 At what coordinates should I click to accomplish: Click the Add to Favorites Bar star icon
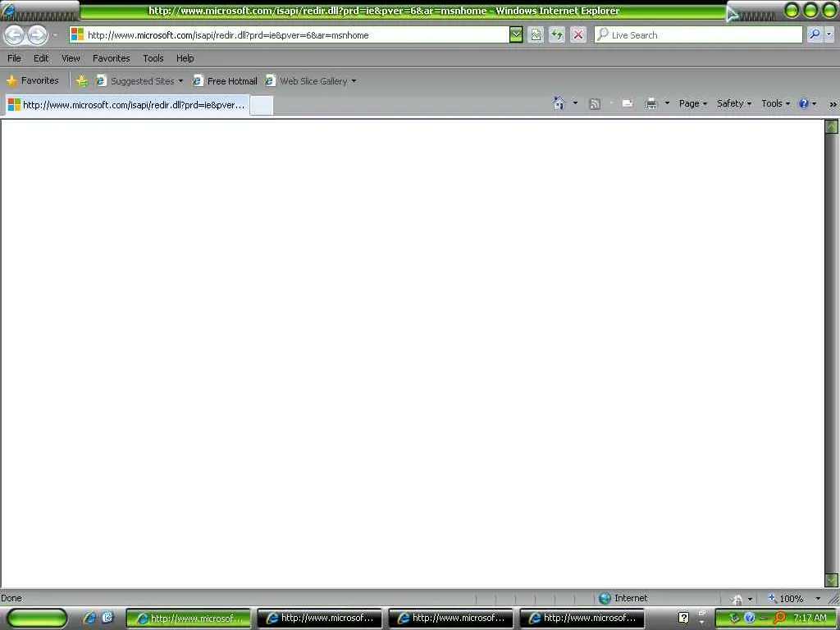(82, 81)
